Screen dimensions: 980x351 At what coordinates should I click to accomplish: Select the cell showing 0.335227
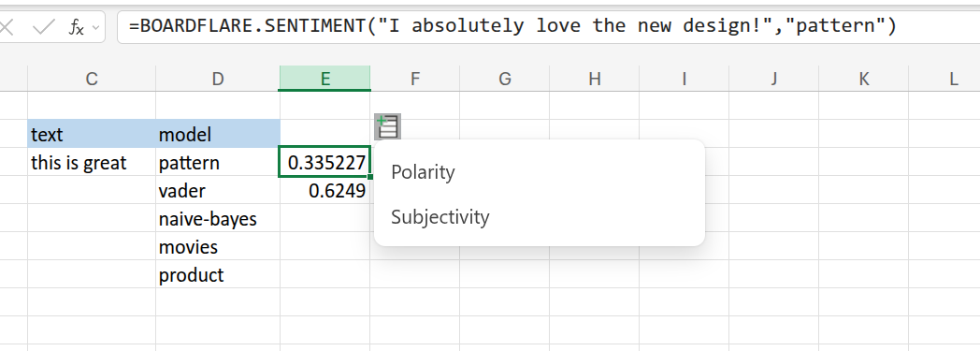325,163
